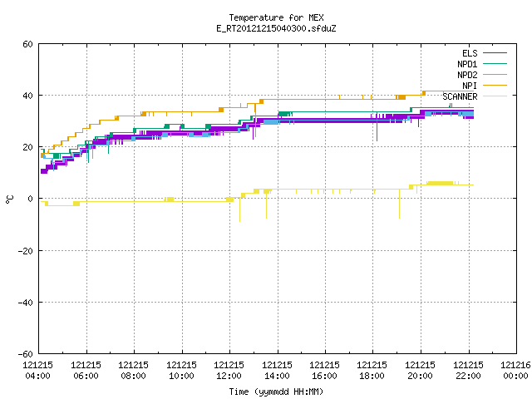Image resolution: width=532 pixels, height=399 pixels.
Task: Click the x-axis label '121215 08:00'
Action: point(133,371)
